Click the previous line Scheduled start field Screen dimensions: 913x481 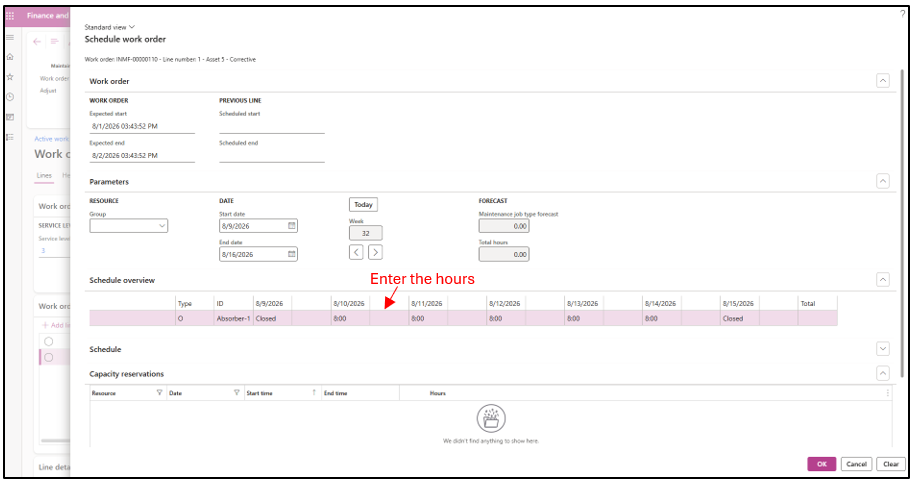(x=272, y=126)
